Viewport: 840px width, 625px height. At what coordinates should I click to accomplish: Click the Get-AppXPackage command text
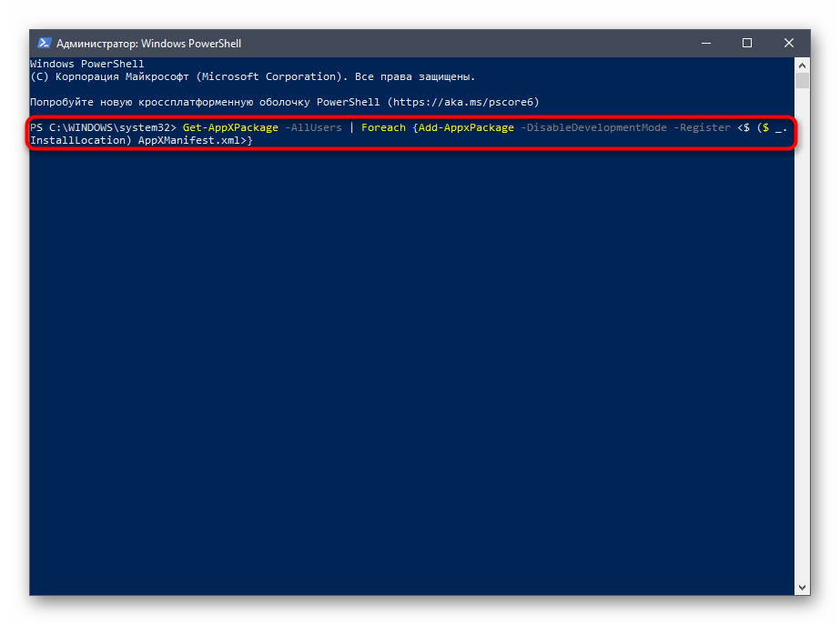230,127
